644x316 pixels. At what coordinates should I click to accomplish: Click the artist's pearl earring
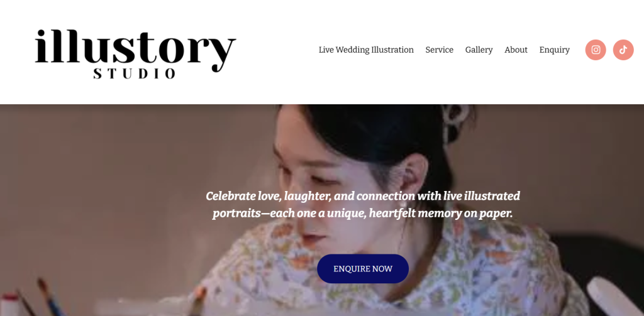pyautogui.click(x=402, y=205)
